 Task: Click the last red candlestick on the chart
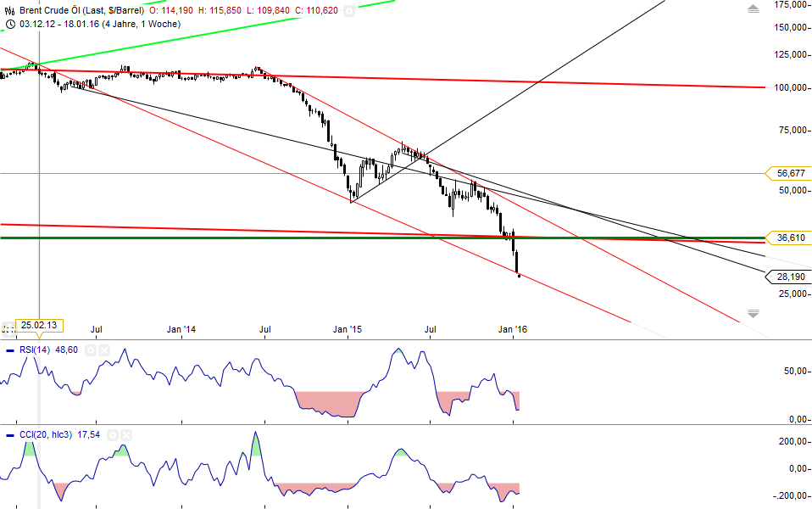[x=517, y=263]
